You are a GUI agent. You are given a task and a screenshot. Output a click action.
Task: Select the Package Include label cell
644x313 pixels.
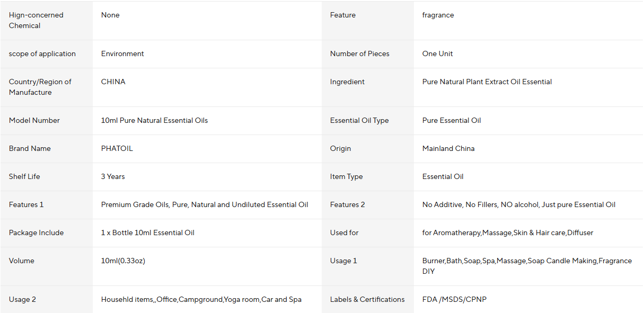(x=47, y=233)
